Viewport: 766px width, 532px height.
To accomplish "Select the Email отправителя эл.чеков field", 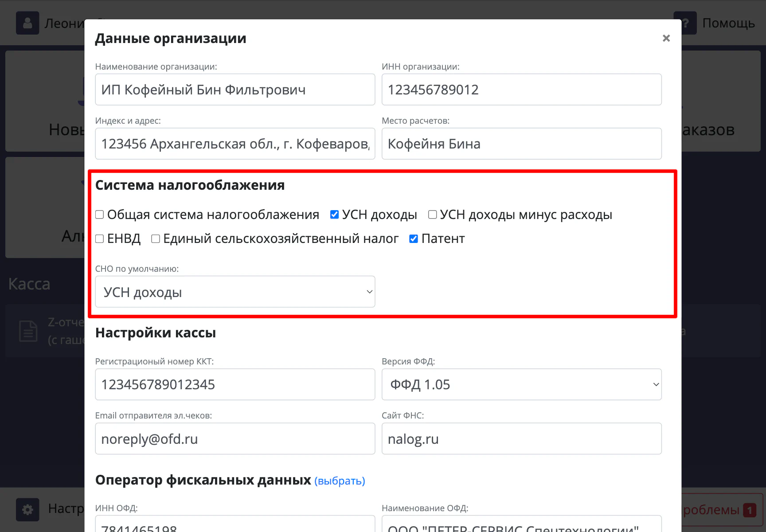I will tap(235, 438).
